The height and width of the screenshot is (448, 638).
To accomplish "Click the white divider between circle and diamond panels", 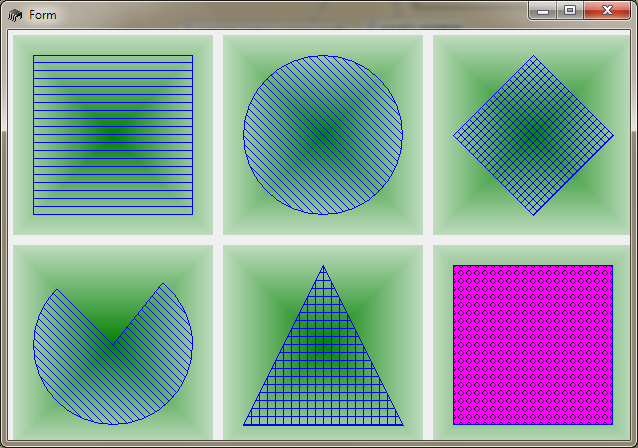I will (x=428, y=135).
